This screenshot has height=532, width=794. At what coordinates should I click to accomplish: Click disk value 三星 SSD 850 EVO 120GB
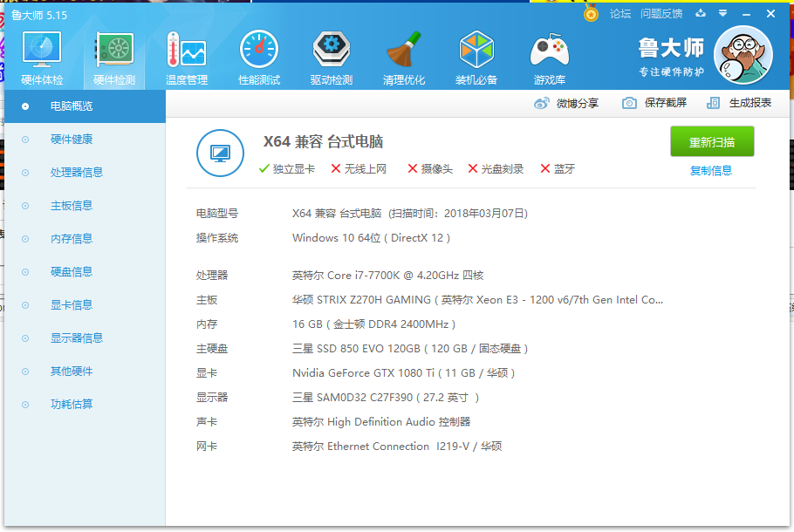click(x=410, y=348)
